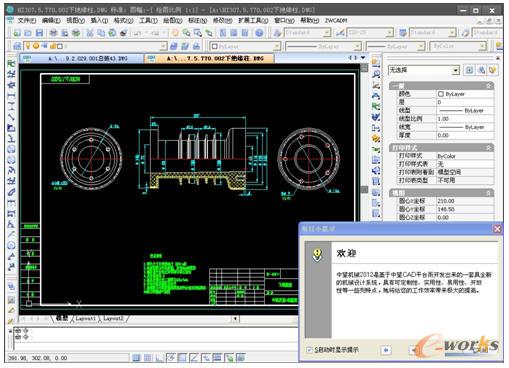
Task: Open the ByLayer color swatch selector
Action: pos(245,46)
